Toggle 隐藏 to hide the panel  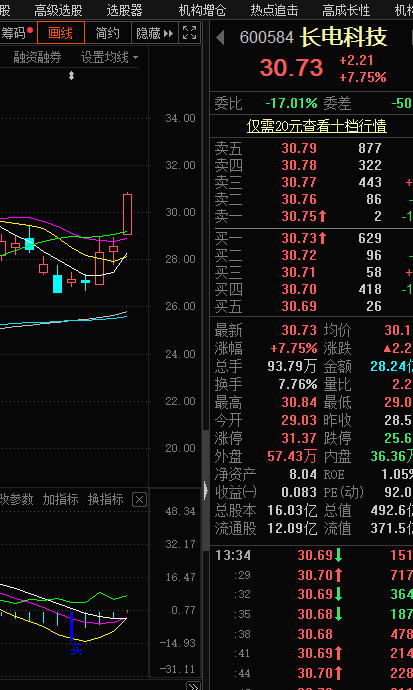[x=155, y=33]
